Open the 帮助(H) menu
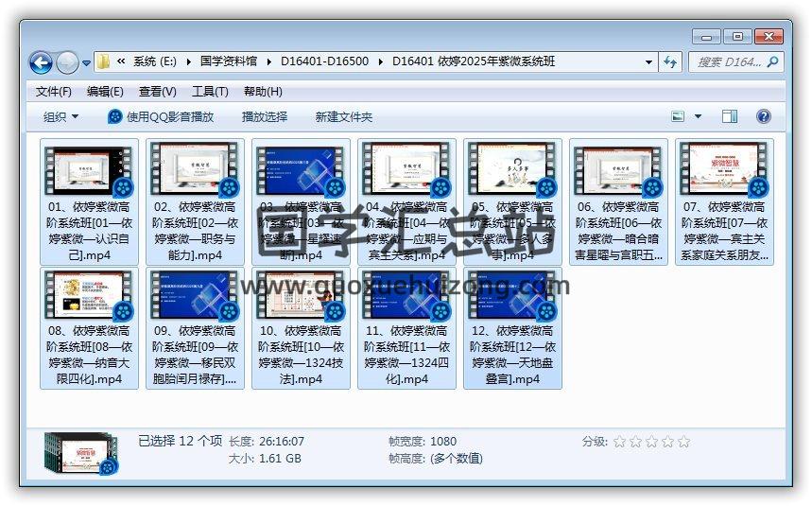The image size is (812, 506). 263,92
